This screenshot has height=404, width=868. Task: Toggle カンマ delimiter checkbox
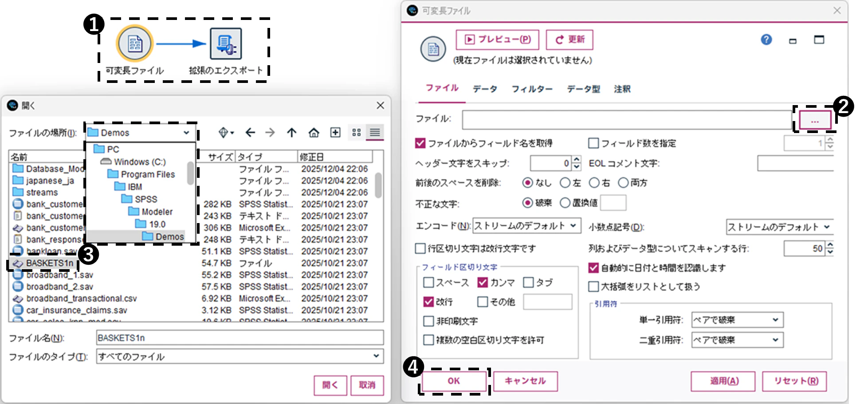[483, 282]
